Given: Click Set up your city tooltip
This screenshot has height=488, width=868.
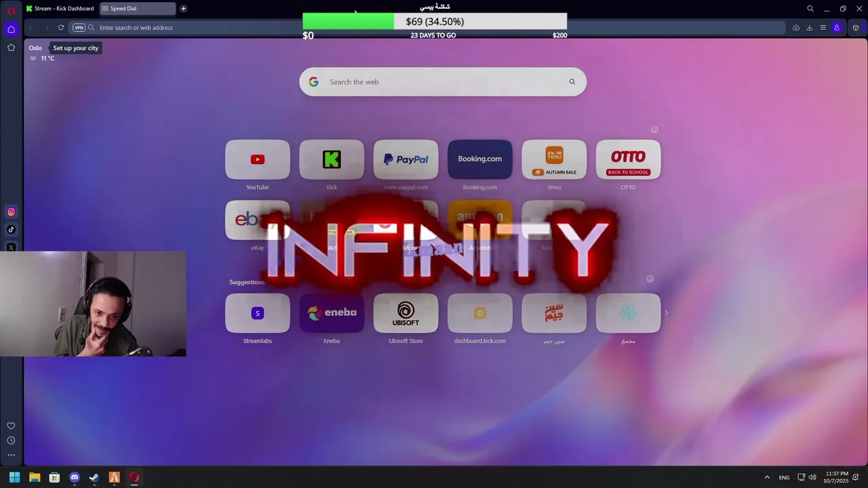Looking at the screenshot, I should tap(76, 48).
